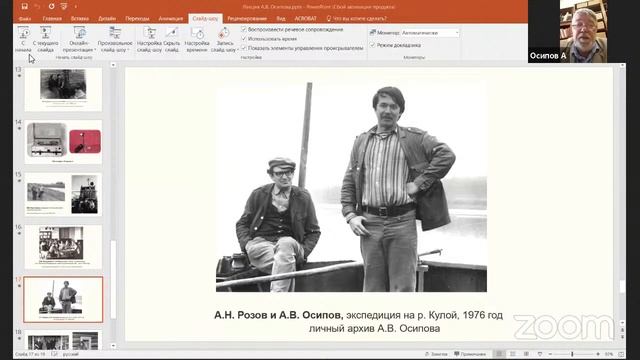This screenshot has height=360, width=640.
Task: Click the thumbnail pane scrollbar handle
Action: (x=113, y=280)
